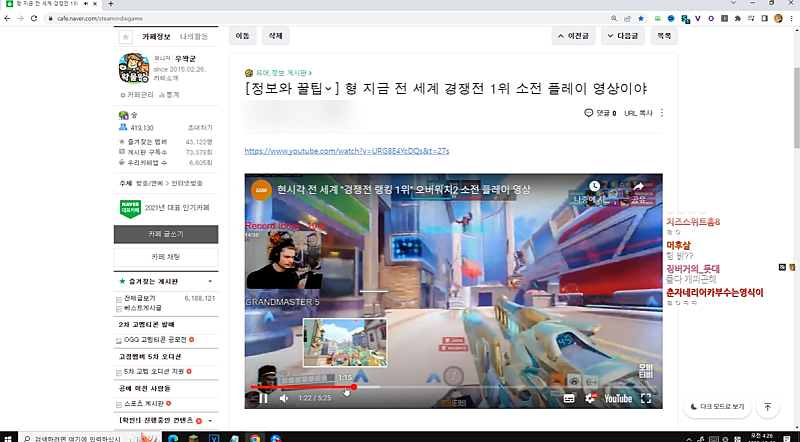Click the Watch Later clock icon
The width and height of the screenshot is (800, 442).
[596, 187]
